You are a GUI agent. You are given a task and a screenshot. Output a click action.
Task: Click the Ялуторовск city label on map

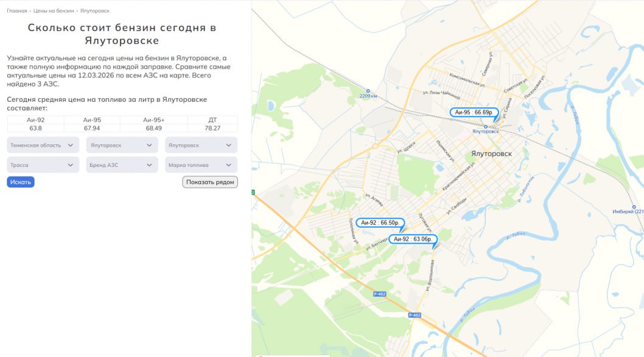[491, 154]
